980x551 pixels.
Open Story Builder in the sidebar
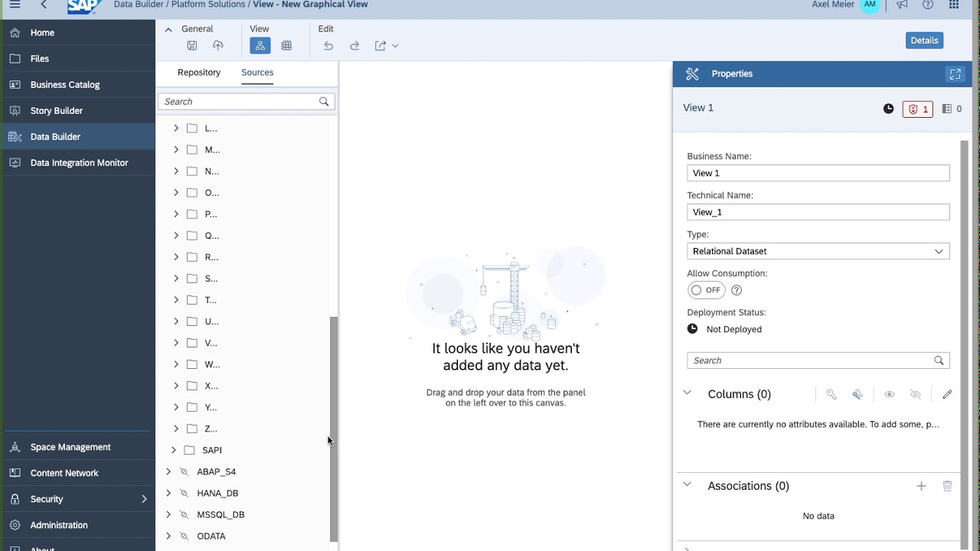[x=77, y=111]
